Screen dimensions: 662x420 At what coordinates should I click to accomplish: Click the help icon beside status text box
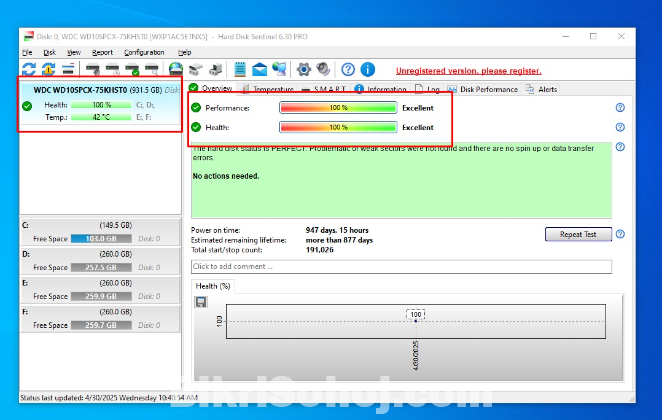tap(620, 147)
